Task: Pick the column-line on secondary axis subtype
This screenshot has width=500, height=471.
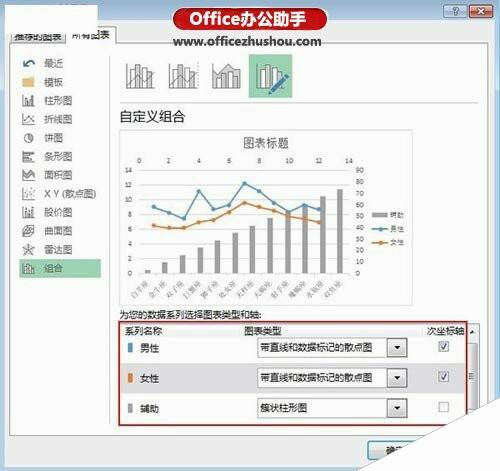Action: point(183,76)
